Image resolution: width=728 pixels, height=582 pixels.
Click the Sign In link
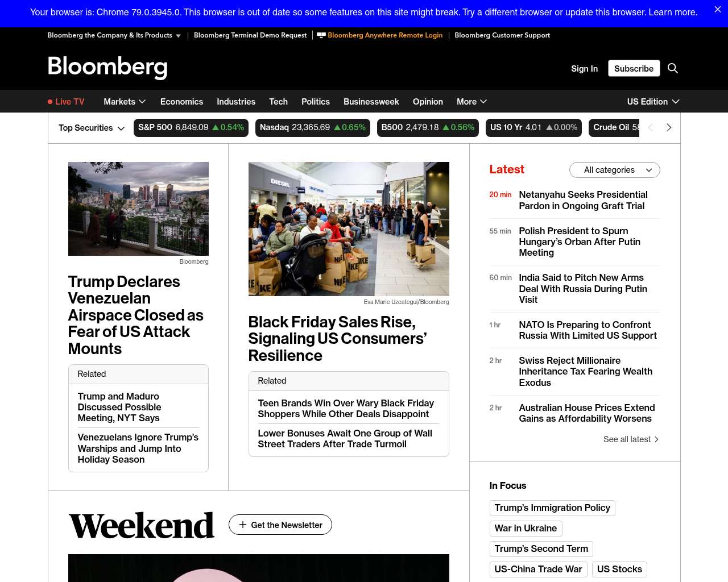click(584, 69)
